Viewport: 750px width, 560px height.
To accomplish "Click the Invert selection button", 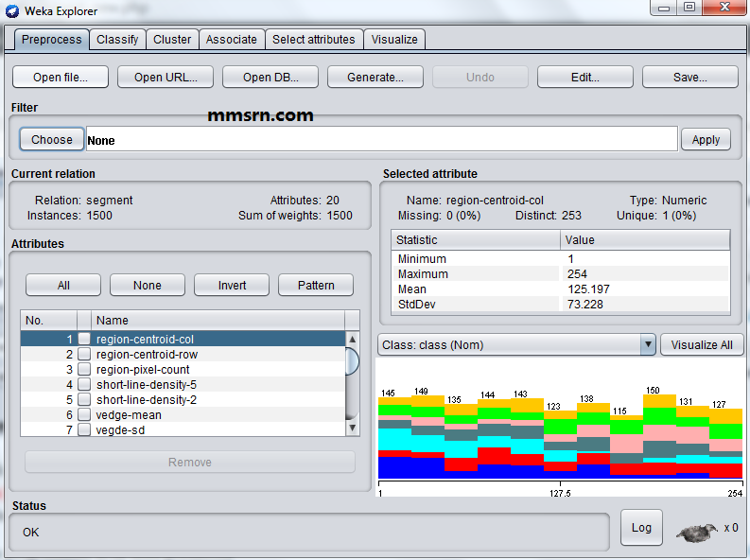I will tap(232, 285).
